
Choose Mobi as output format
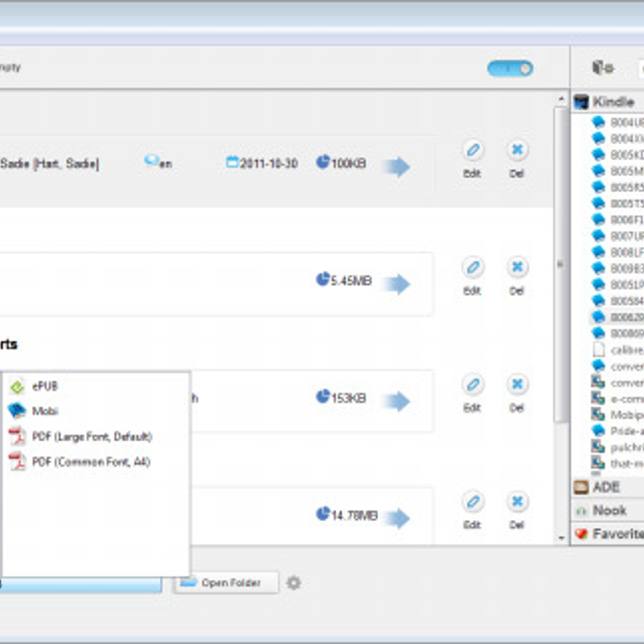[96, 411]
